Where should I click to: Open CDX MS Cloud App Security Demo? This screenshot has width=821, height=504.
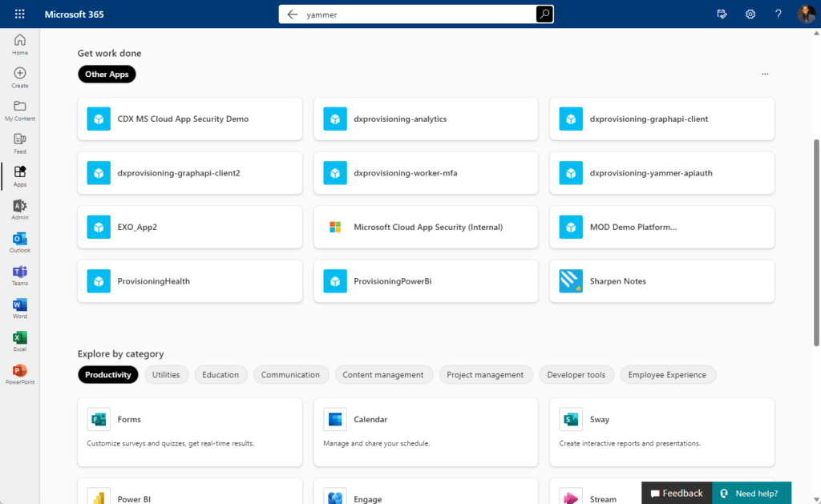(x=190, y=119)
